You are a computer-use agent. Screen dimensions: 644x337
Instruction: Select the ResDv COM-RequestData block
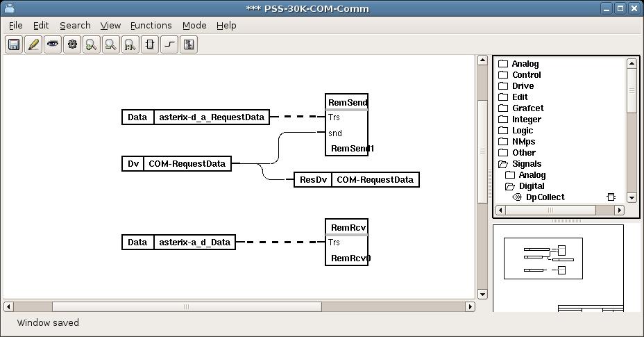click(357, 180)
